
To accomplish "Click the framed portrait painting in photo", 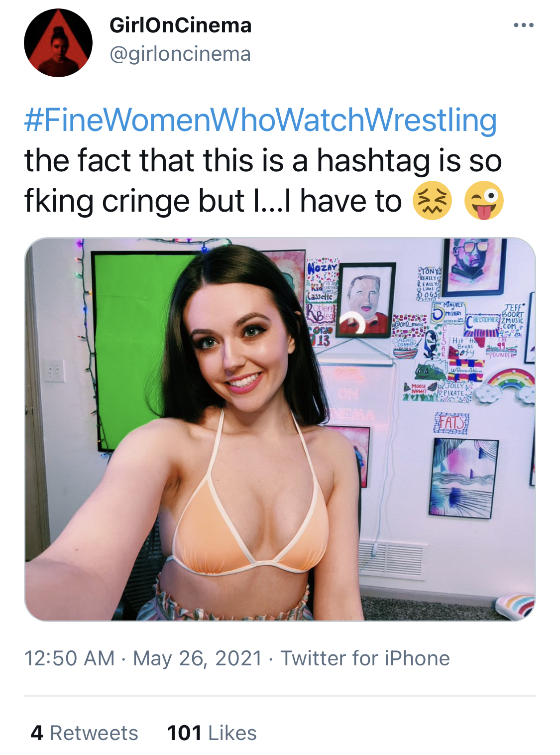I will 366,300.
